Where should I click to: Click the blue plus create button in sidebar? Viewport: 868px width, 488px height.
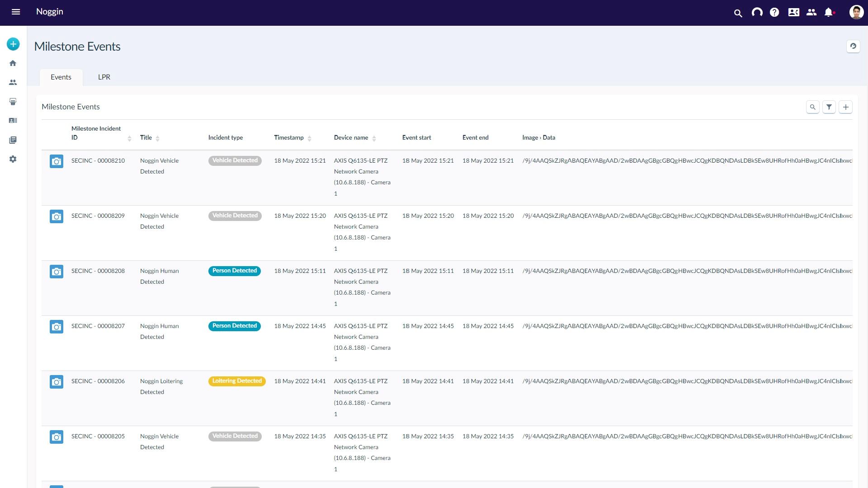(13, 44)
